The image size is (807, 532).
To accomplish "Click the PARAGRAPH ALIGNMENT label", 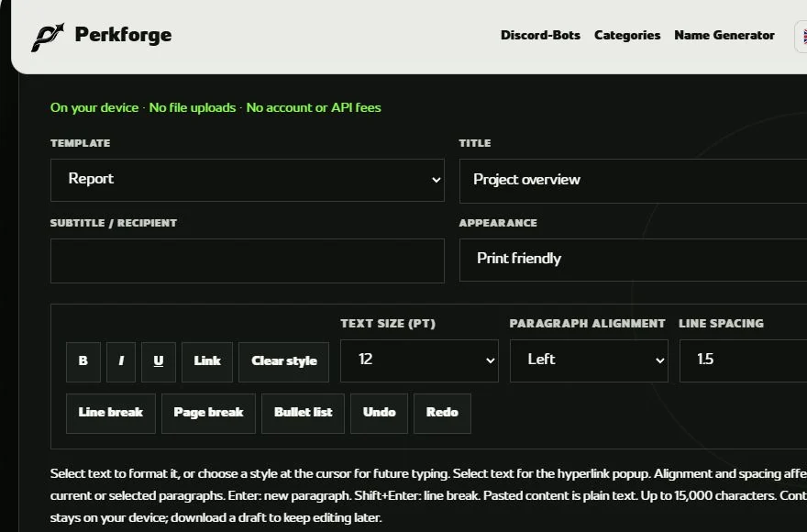I will pos(587,324).
